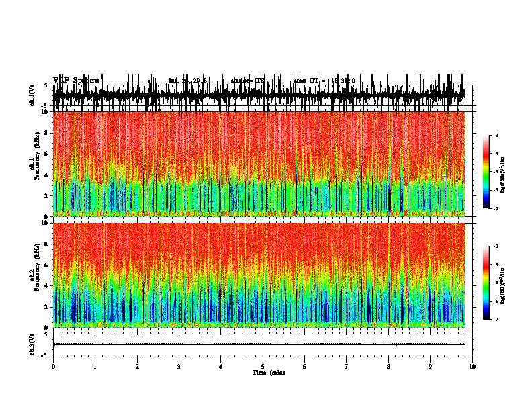Image resolution: width=532 pixels, height=411 pixels.
Task: Click the "9" tick on the time axis
Action: pos(430,367)
